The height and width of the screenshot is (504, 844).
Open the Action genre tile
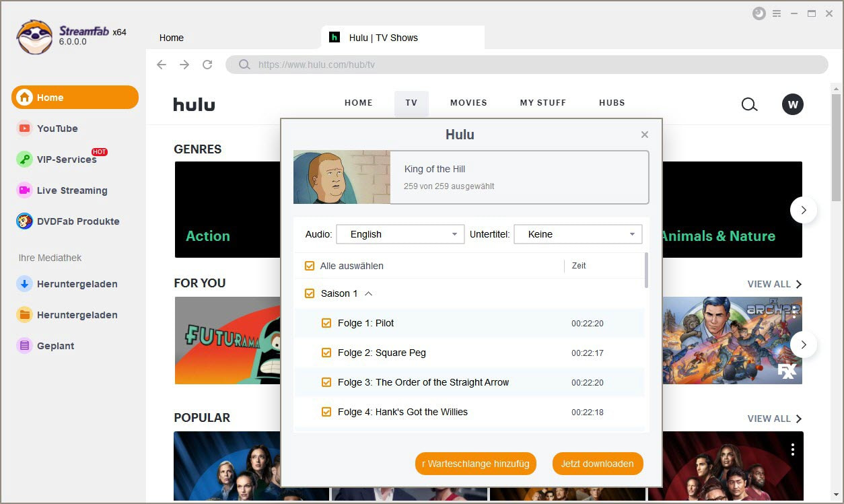pyautogui.click(x=227, y=209)
